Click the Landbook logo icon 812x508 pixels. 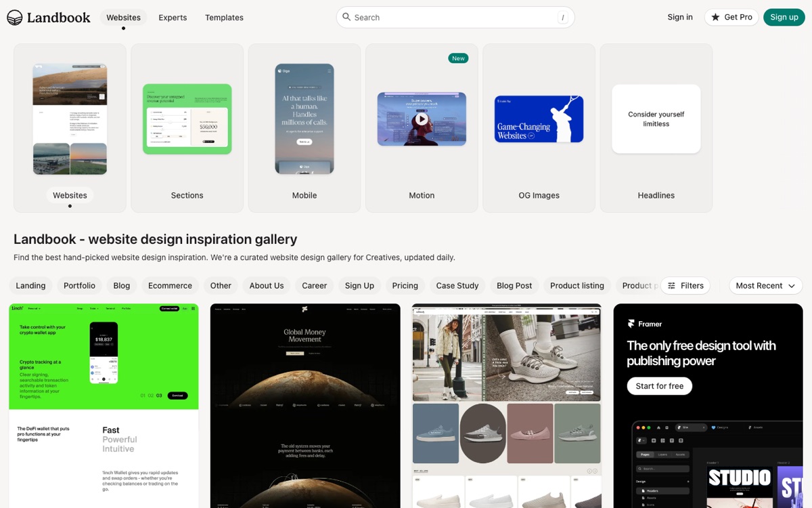coord(15,18)
